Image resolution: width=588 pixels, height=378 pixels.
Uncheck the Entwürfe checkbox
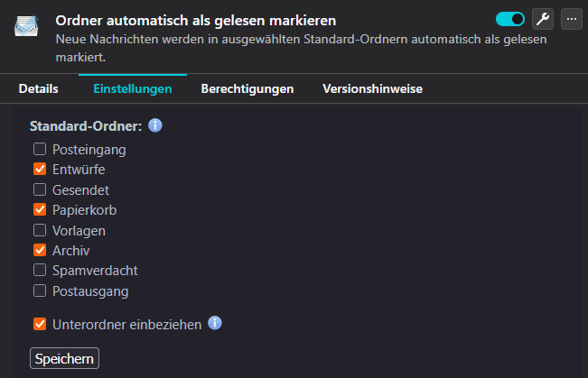point(40,169)
